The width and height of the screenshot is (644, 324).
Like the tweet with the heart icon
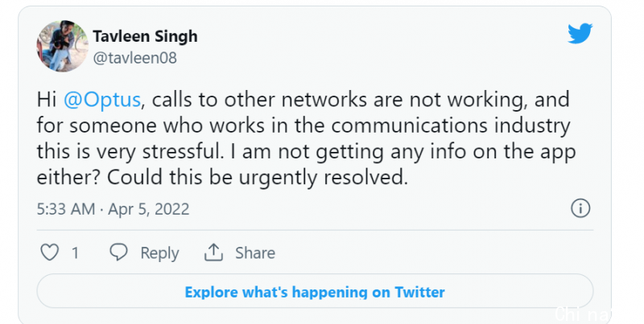[49, 252]
